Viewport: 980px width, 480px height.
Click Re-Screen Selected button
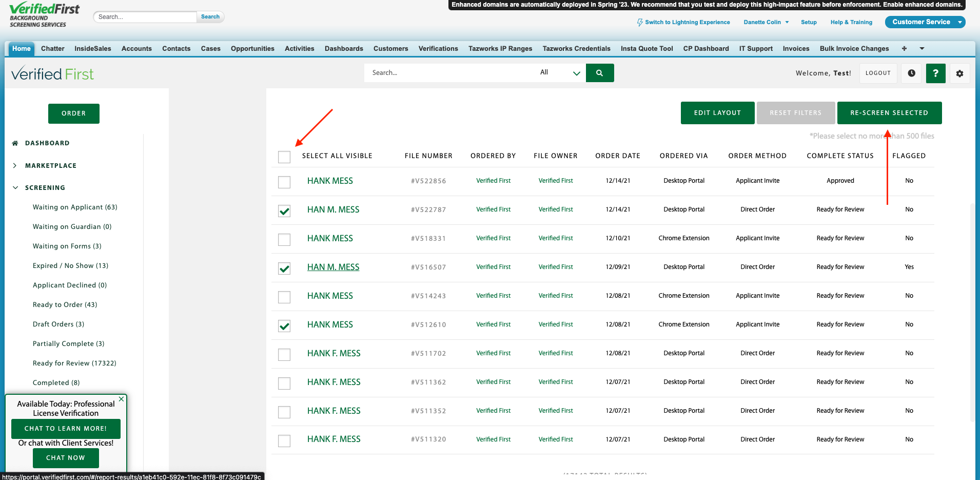click(889, 113)
